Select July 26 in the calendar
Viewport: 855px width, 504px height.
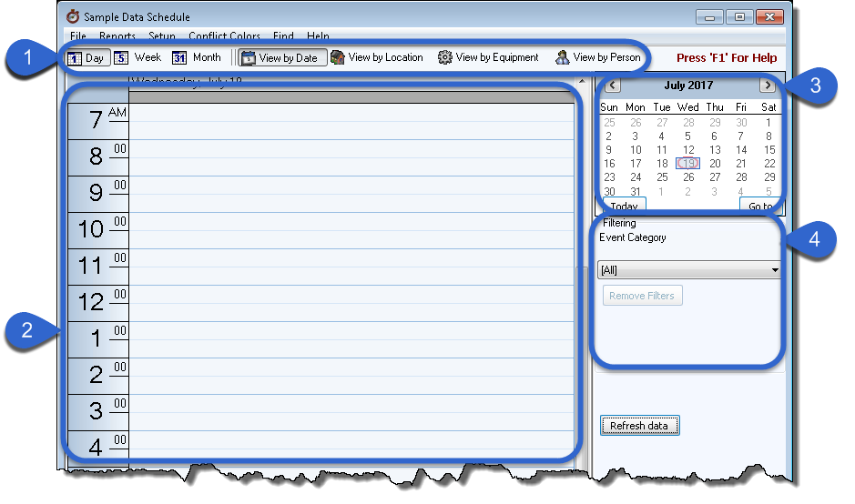(x=688, y=177)
